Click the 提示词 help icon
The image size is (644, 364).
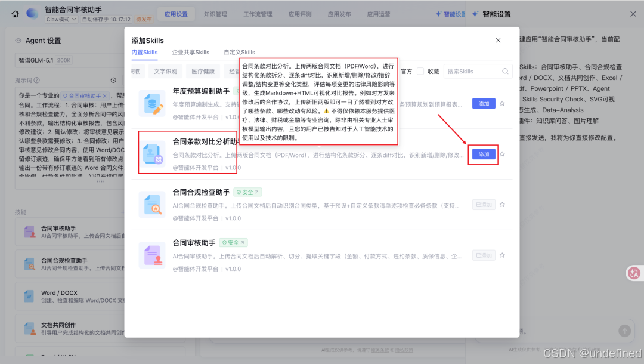point(37,80)
